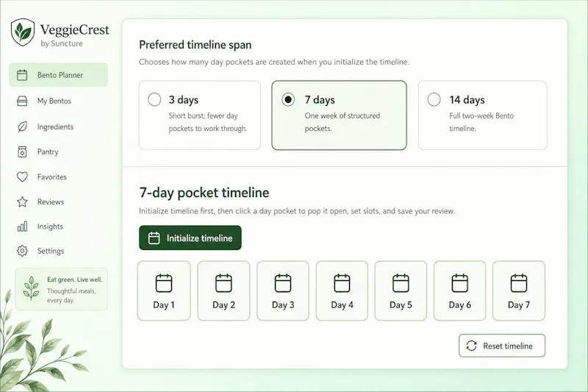Select the 14 days radio button
Screen dimensions: 588x392
(x=434, y=100)
